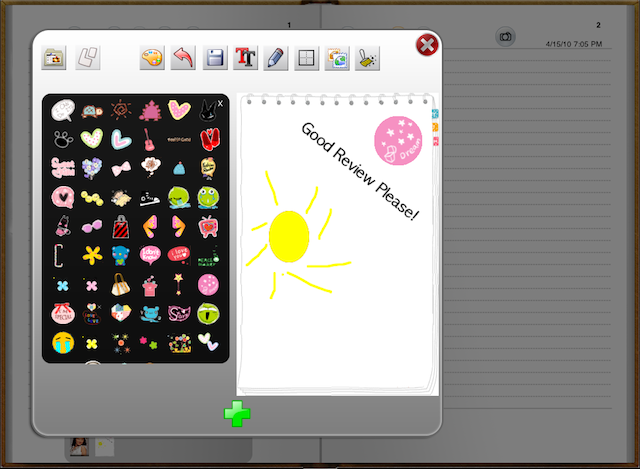Select the pencil drawing tool
Screen dimensions: 640x469
coord(275,58)
